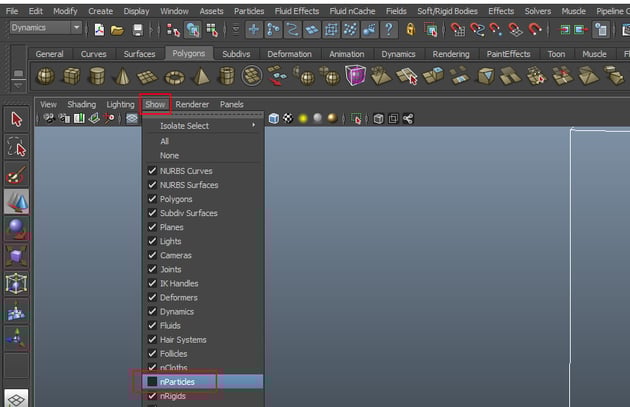Image resolution: width=630 pixels, height=407 pixels.
Task: Activate the Universal Manipulator tool
Action: [16, 284]
